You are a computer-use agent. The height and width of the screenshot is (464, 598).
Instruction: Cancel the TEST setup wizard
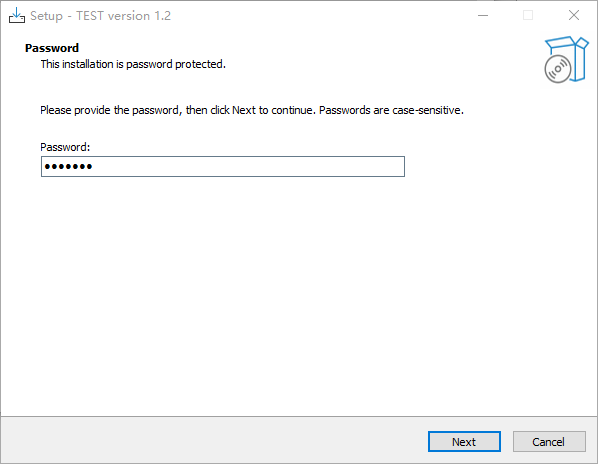coord(549,442)
